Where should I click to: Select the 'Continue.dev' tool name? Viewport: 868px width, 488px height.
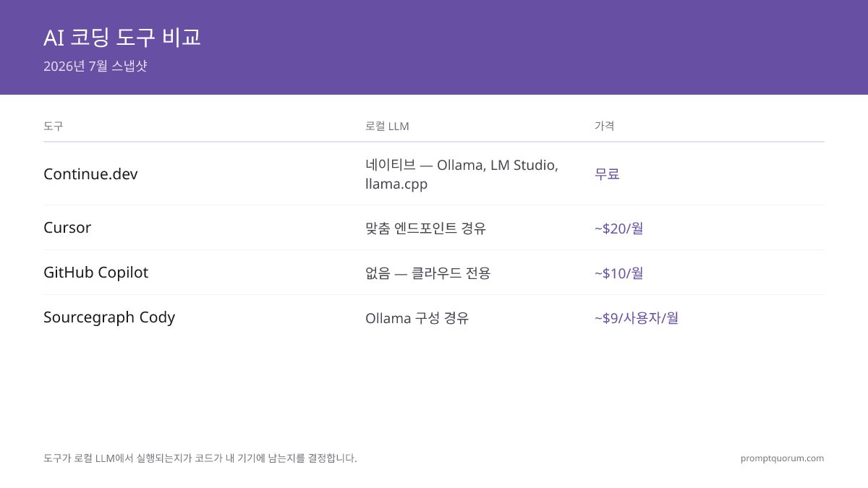90,174
